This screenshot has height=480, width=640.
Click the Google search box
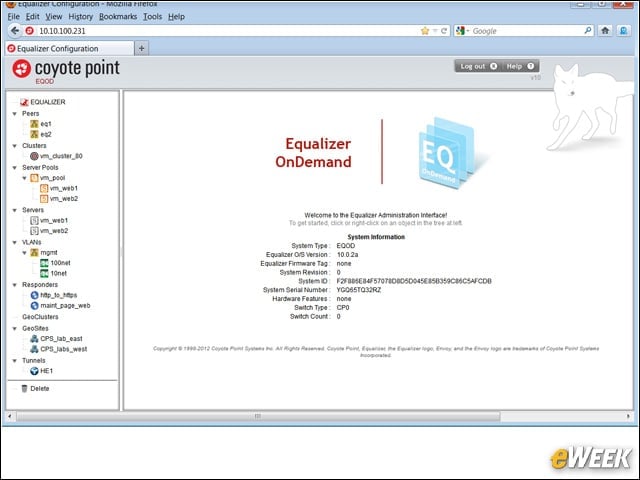(527, 31)
